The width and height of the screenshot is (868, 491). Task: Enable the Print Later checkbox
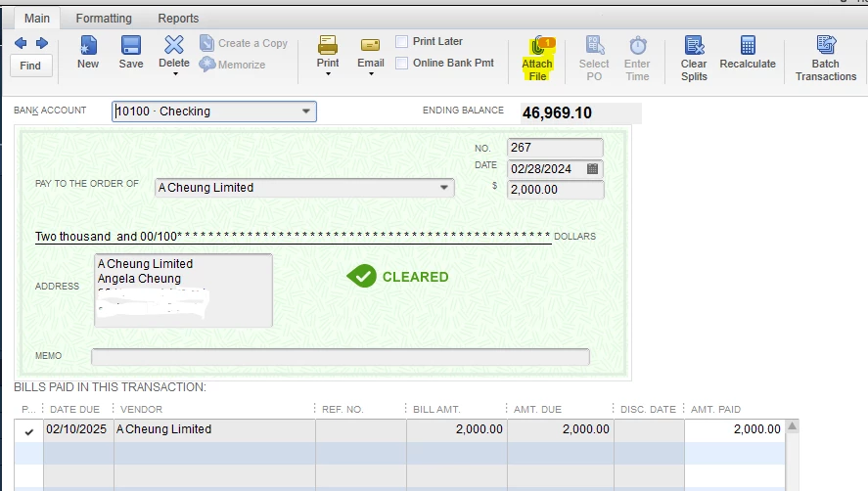[402, 41]
